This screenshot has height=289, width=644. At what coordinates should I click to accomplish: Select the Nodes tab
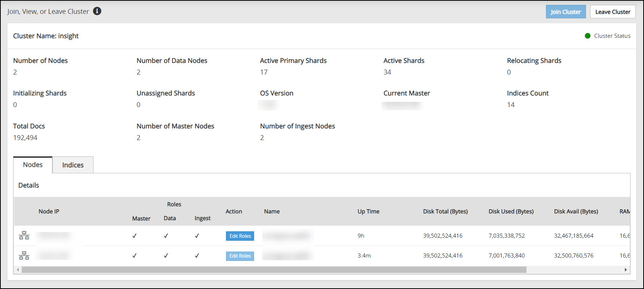pos(33,165)
